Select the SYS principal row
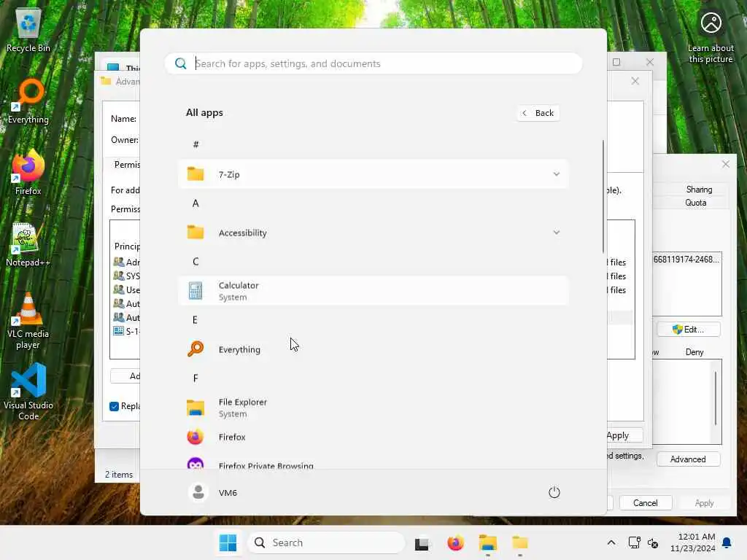 point(126,276)
